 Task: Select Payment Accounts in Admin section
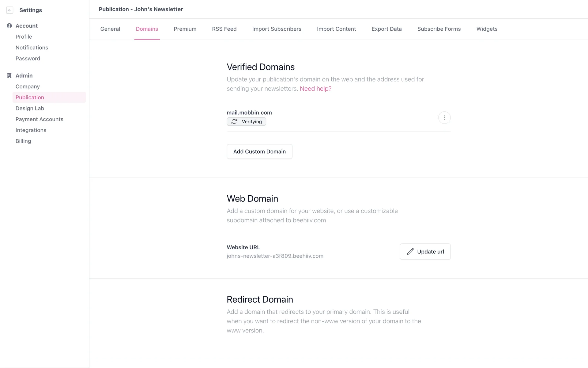coord(40,119)
